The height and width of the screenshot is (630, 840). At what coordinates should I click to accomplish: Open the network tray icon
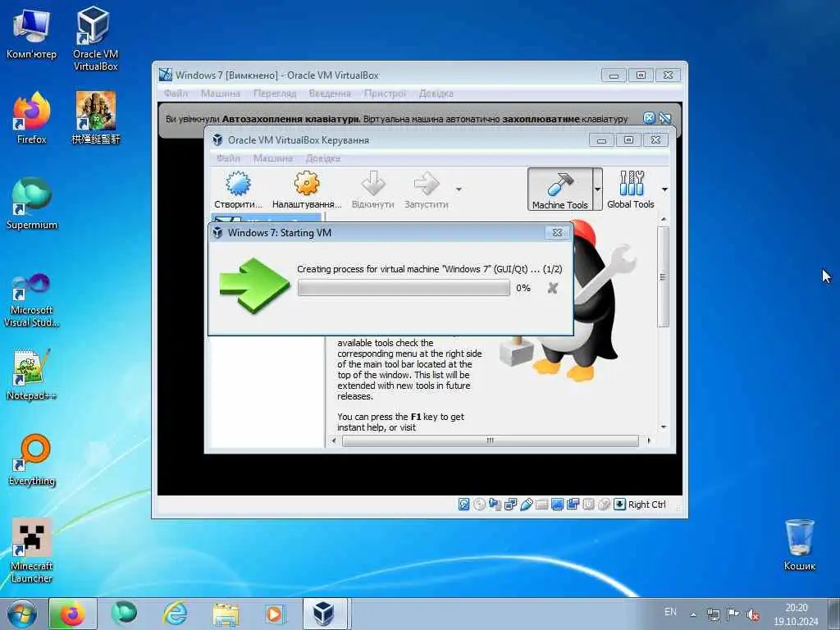(x=713, y=614)
